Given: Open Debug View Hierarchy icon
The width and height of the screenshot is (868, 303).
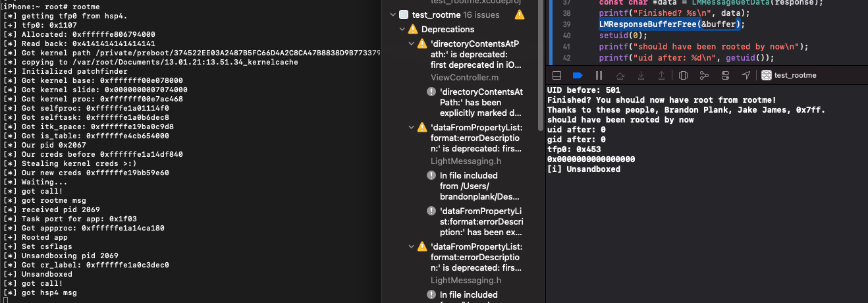Looking at the screenshot, I should click(x=683, y=75).
